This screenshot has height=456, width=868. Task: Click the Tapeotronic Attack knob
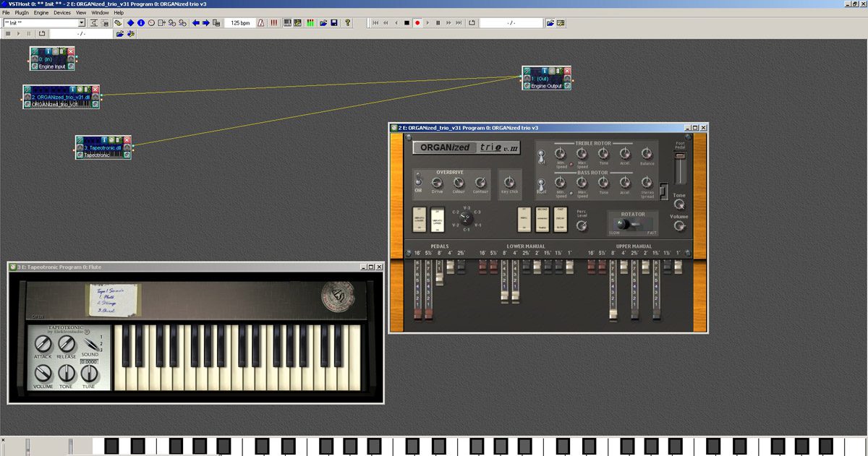point(43,344)
